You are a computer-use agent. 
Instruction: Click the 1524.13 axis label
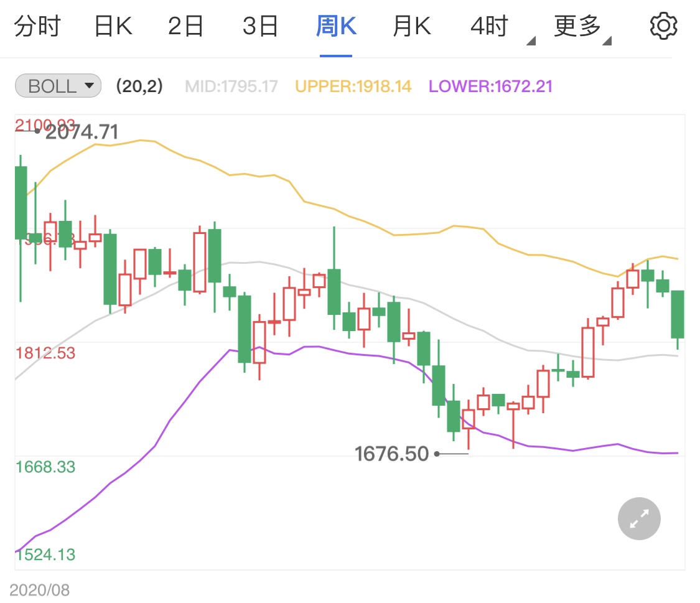[x=45, y=554]
